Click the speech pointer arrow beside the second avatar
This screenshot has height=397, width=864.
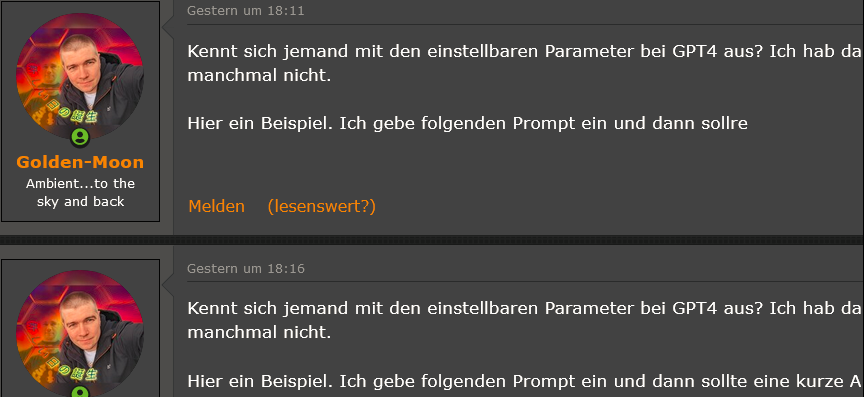(167, 282)
